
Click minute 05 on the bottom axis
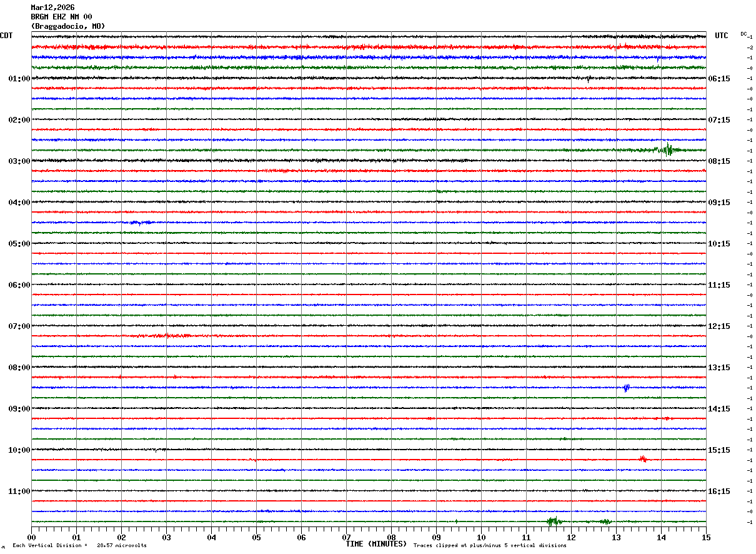pos(256,537)
